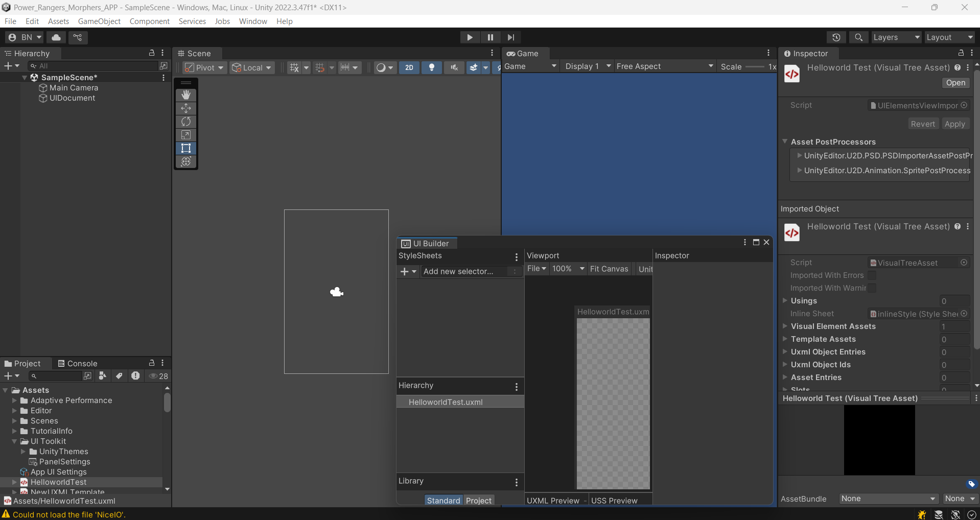Toggle the Inspector panel lock
980x520 pixels.
pos(961,53)
